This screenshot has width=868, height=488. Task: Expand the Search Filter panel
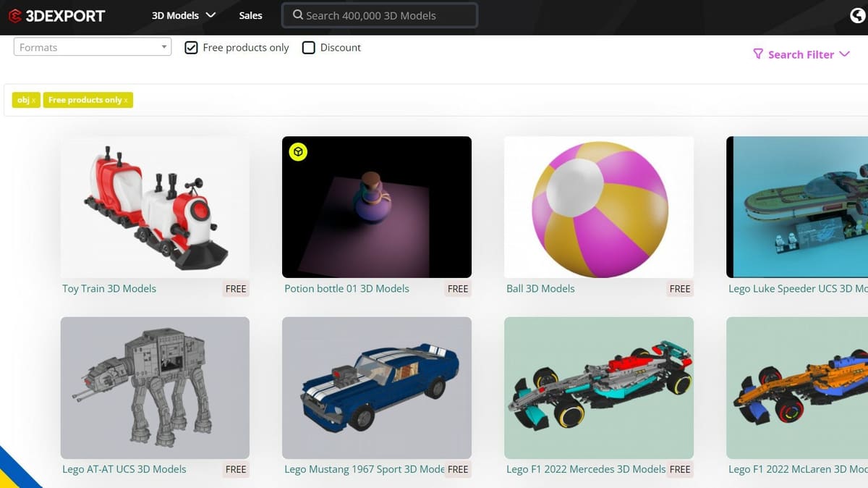pos(801,54)
